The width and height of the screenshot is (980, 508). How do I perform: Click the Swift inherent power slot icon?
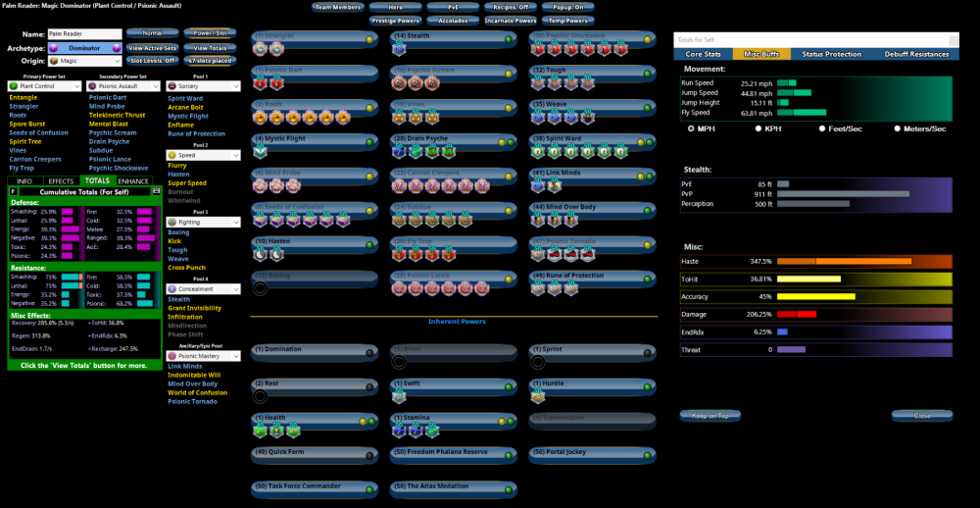pyautogui.click(x=400, y=396)
